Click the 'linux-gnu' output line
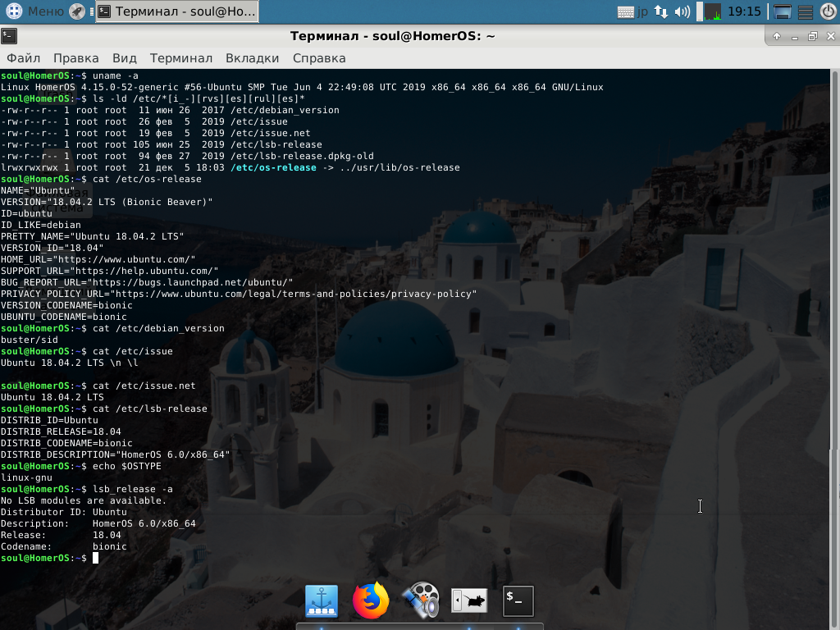Viewport: 840px width, 630px height. 26,477
